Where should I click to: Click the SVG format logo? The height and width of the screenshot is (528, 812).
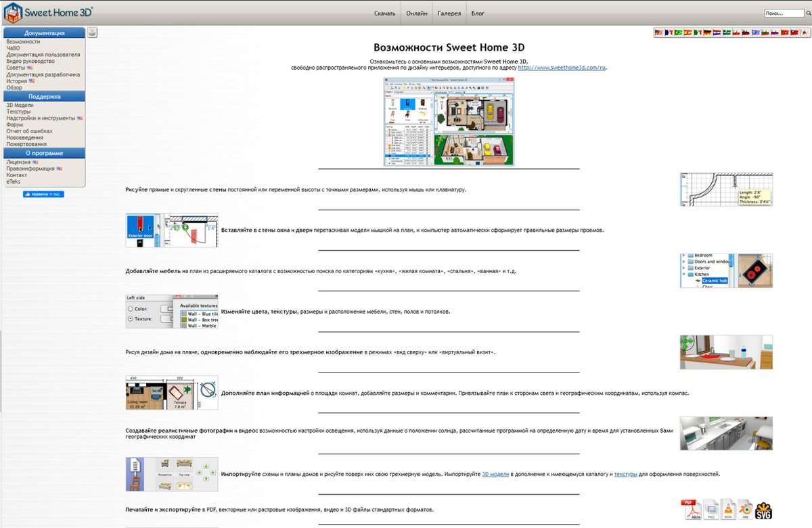tap(764, 510)
